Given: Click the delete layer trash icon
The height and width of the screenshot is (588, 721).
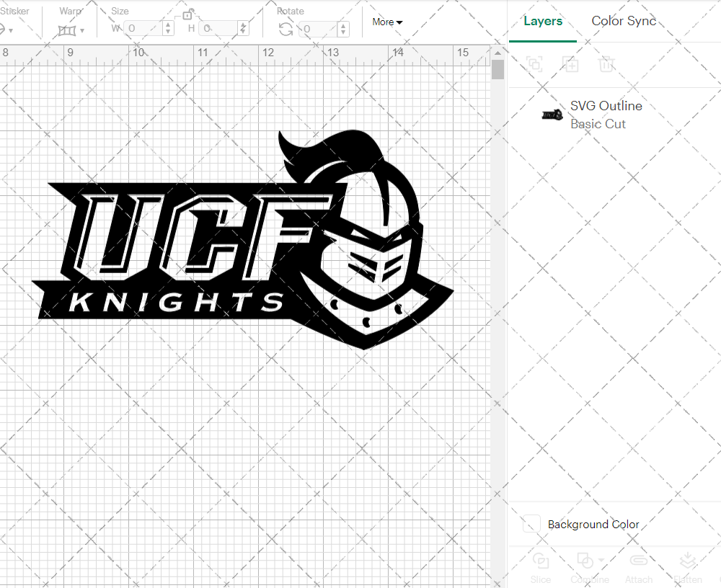Looking at the screenshot, I should coord(606,64).
